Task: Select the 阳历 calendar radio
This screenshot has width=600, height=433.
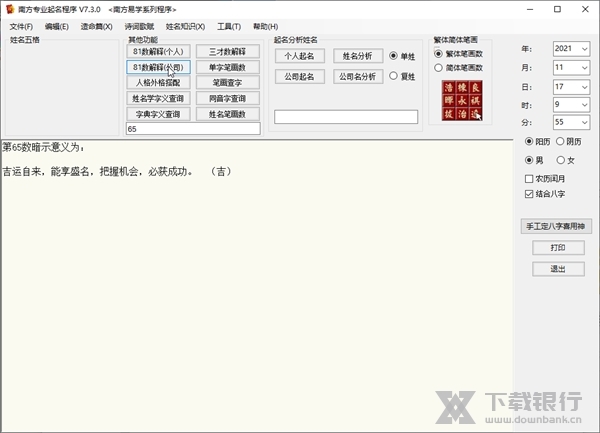Action: (529, 142)
